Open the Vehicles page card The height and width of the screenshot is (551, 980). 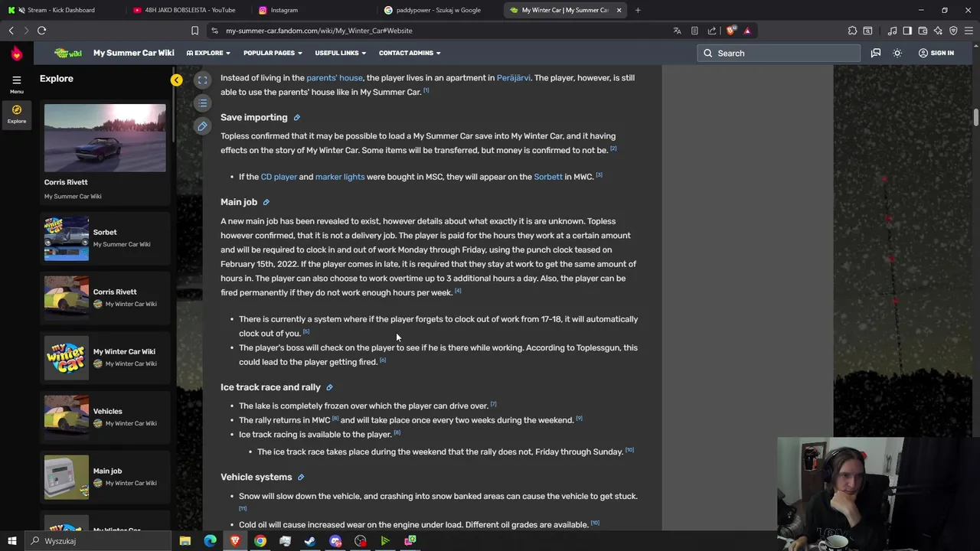click(x=105, y=417)
